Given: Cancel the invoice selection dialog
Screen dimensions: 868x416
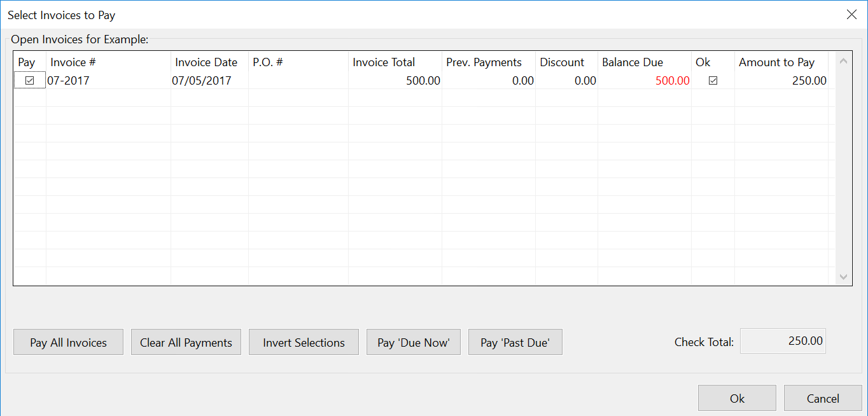Looking at the screenshot, I should (822, 398).
